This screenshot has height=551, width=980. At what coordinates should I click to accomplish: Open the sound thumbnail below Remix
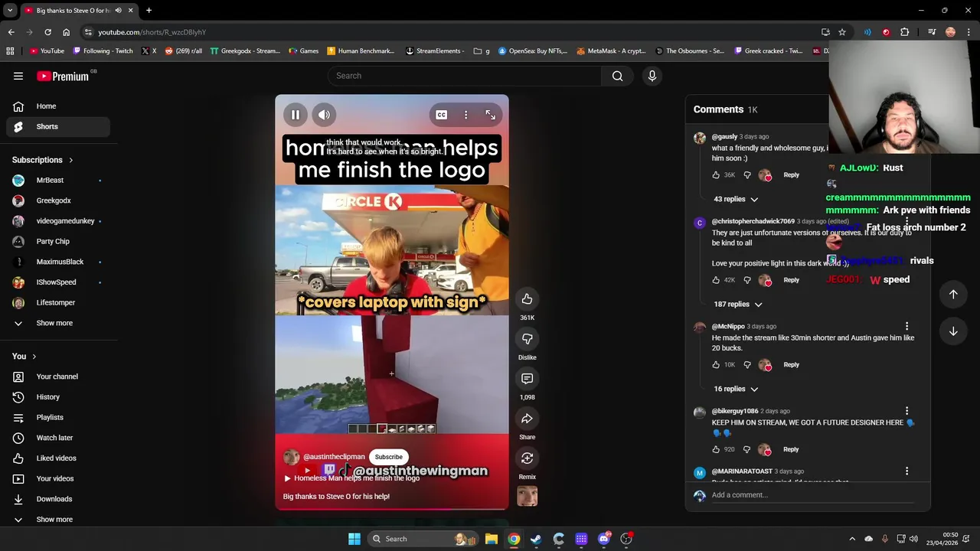click(x=527, y=496)
